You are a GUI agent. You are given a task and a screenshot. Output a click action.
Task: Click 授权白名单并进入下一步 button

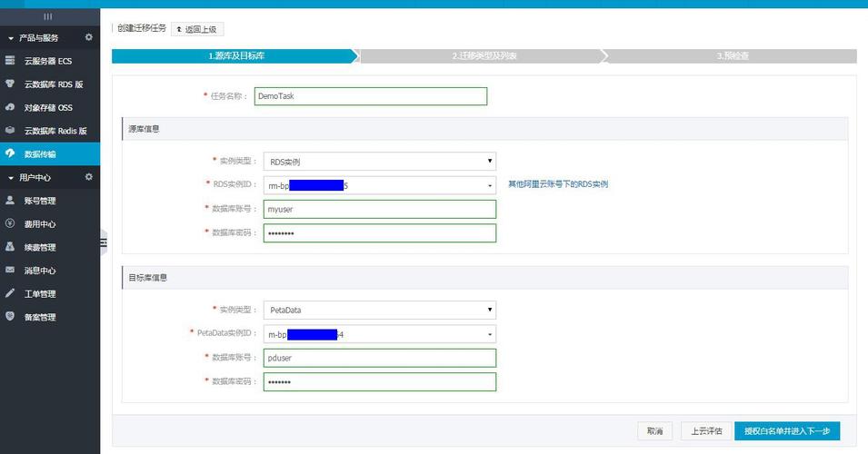786,430
